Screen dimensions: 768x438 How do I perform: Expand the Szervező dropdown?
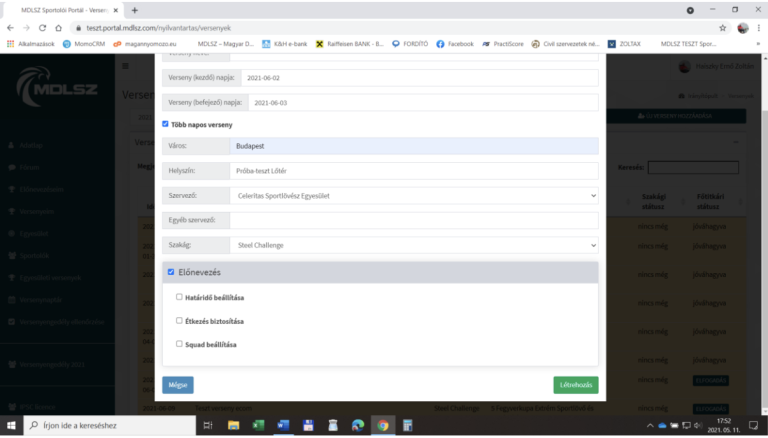pyautogui.click(x=413, y=195)
